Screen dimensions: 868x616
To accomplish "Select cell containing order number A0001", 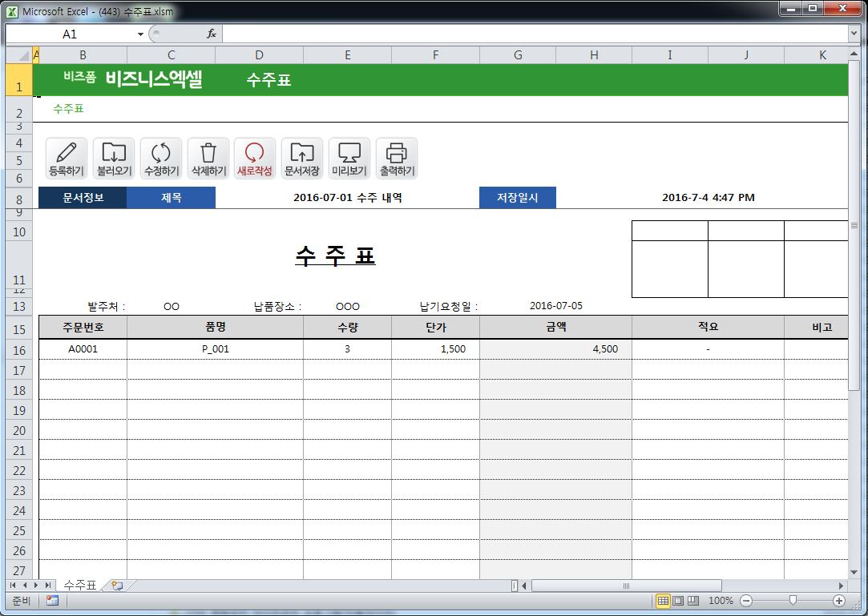I will pos(83,349).
